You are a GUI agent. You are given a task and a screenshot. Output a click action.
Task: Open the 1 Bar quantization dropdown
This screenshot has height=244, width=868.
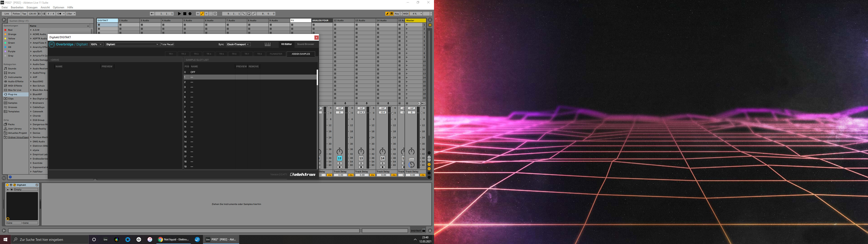click(x=71, y=14)
